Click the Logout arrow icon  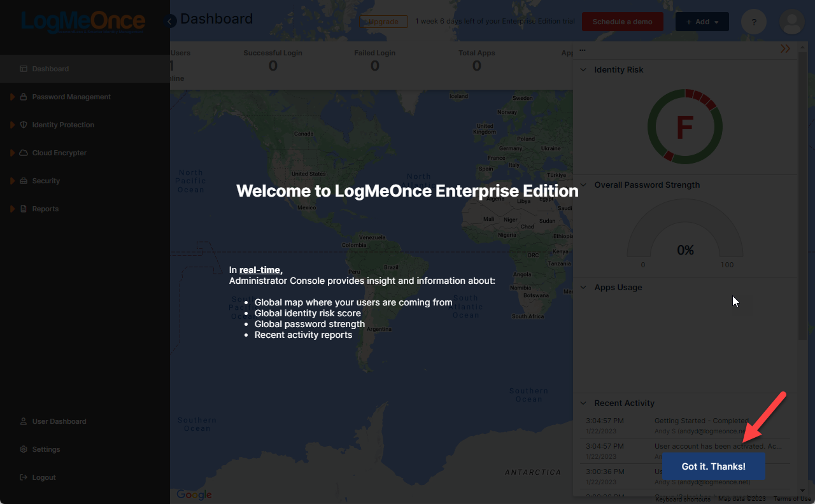(24, 477)
